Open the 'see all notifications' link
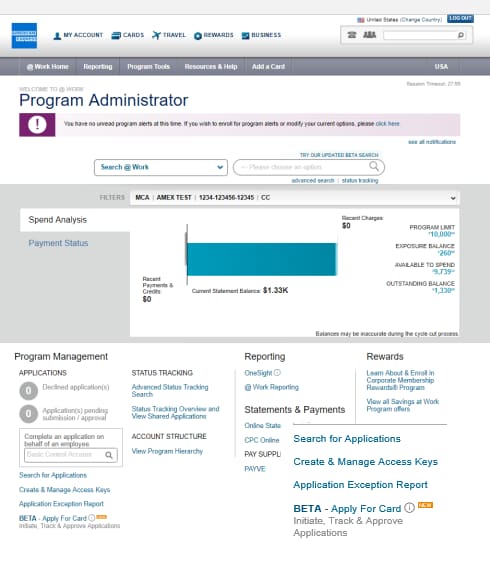Image resolution: width=490 pixels, height=562 pixels. click(x=432, y=142)
